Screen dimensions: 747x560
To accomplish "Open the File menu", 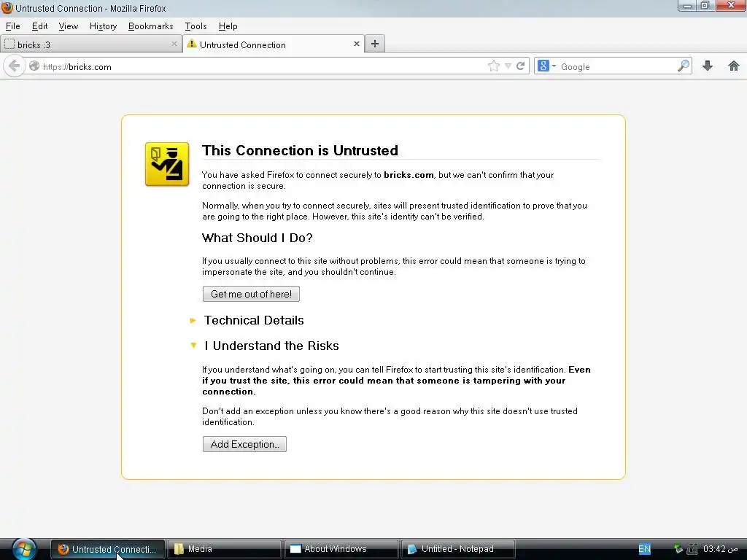I will coord(13,26).
